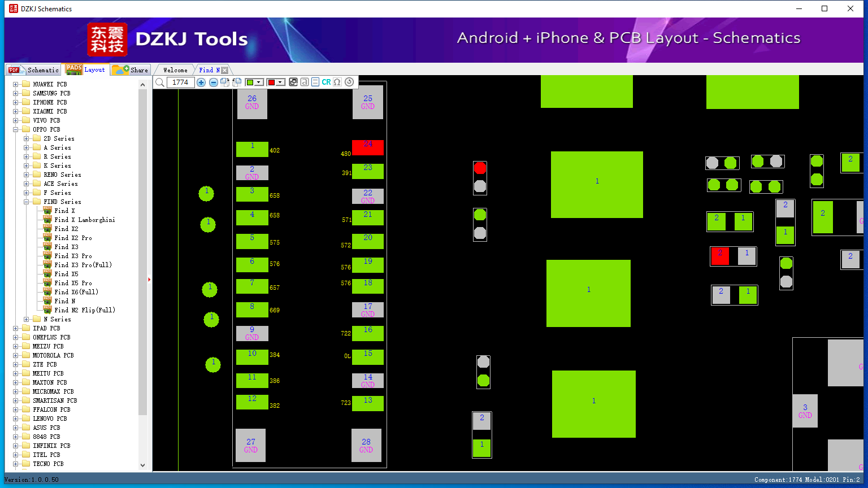The width and height of the screenshot is (868, 488).
Task: Expand the HUAWEI PCB folder
Action: pos(16,84)
